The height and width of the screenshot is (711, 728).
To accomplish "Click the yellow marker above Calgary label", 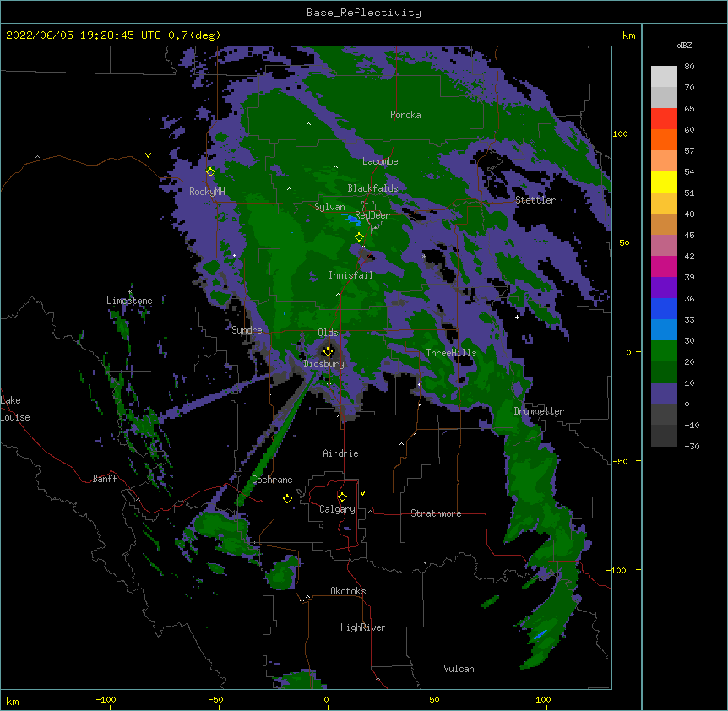I will (342, 497).
